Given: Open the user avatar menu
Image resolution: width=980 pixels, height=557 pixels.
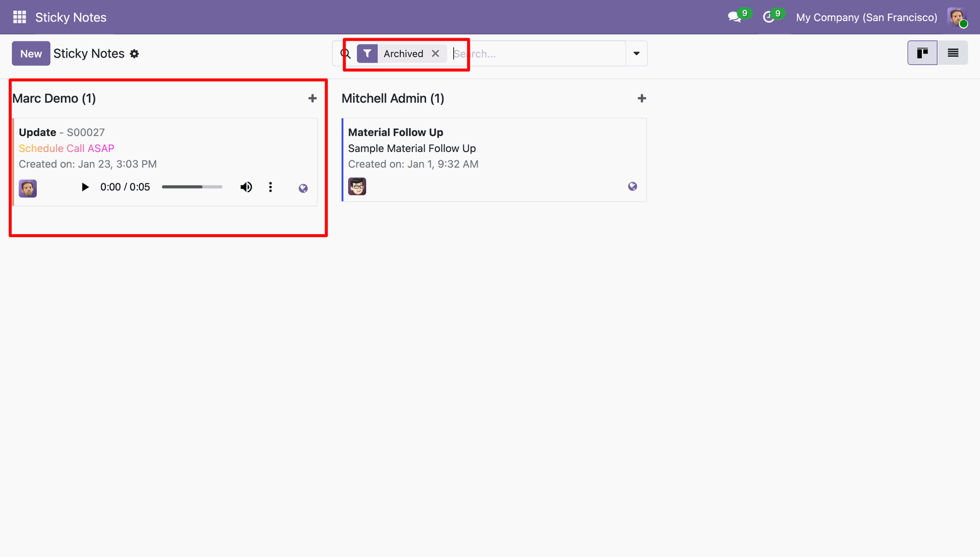Looking at the screenshot, I should pos(957,17).
